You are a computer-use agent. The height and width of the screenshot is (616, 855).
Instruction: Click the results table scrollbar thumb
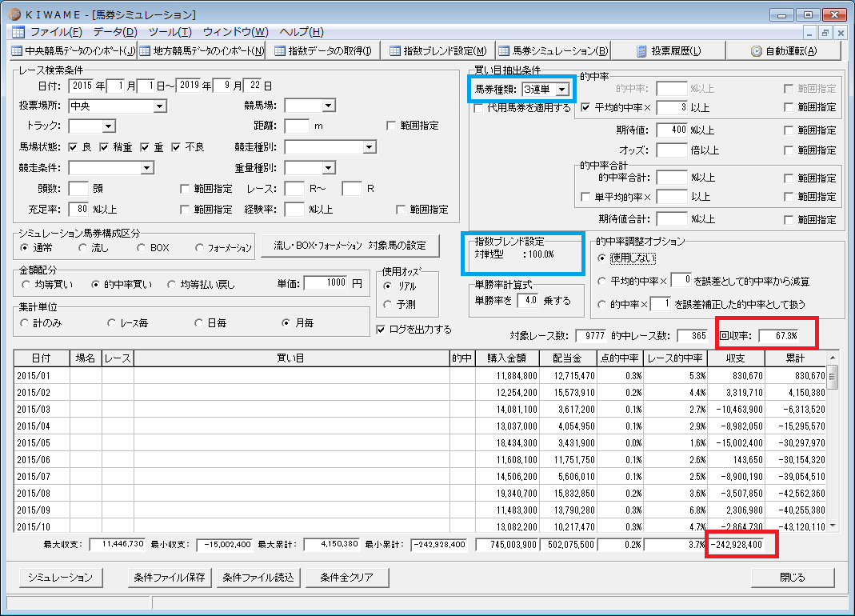[833, 377]
